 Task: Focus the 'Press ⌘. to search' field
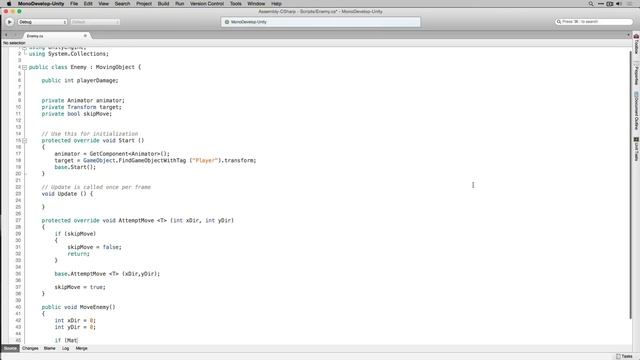[x=594, y=22]
